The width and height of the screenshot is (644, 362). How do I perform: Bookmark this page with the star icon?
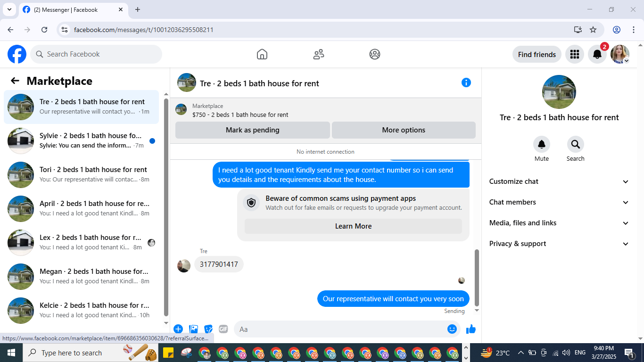tap(593, 30)
